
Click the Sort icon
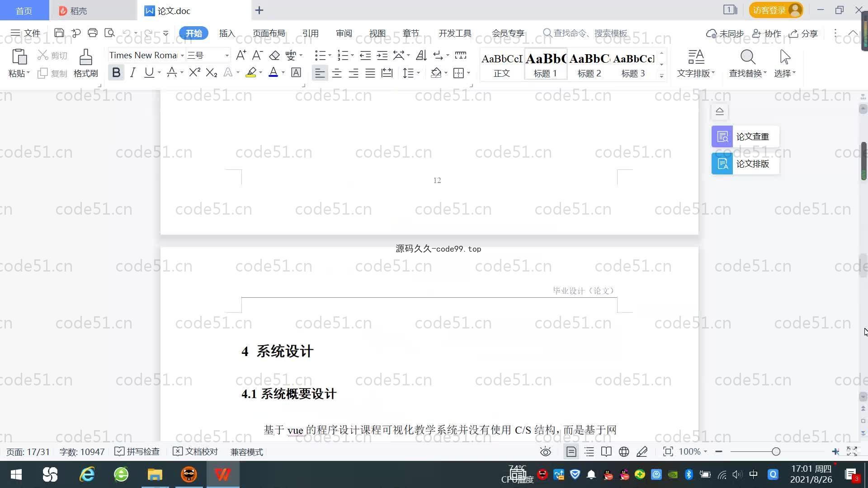[421, 55]
